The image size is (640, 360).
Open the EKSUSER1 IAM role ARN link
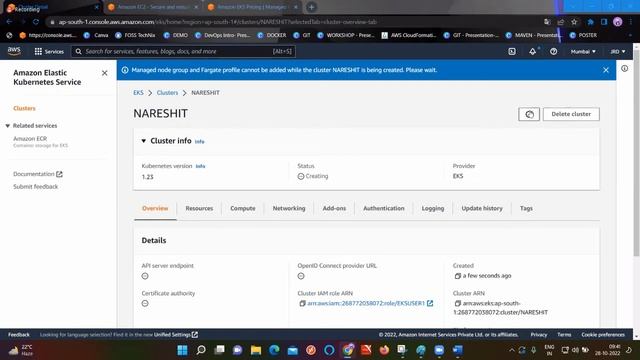tap(366, 303)
